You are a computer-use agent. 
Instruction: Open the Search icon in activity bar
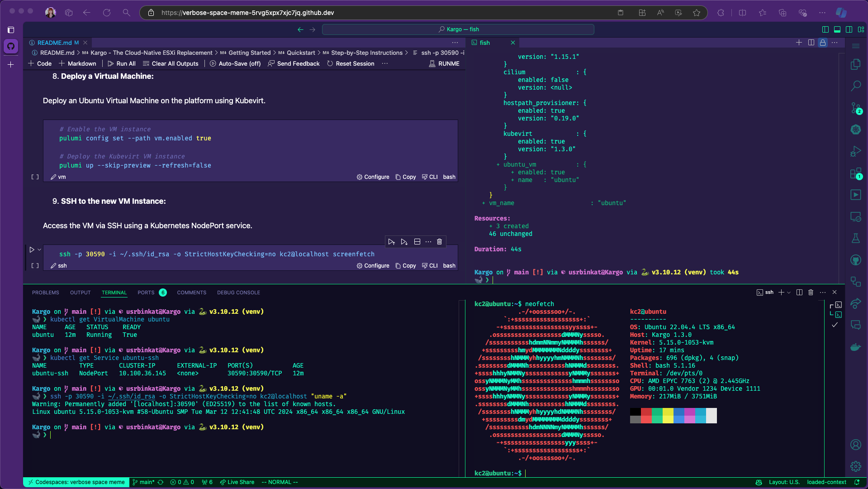tap(855, 86)
